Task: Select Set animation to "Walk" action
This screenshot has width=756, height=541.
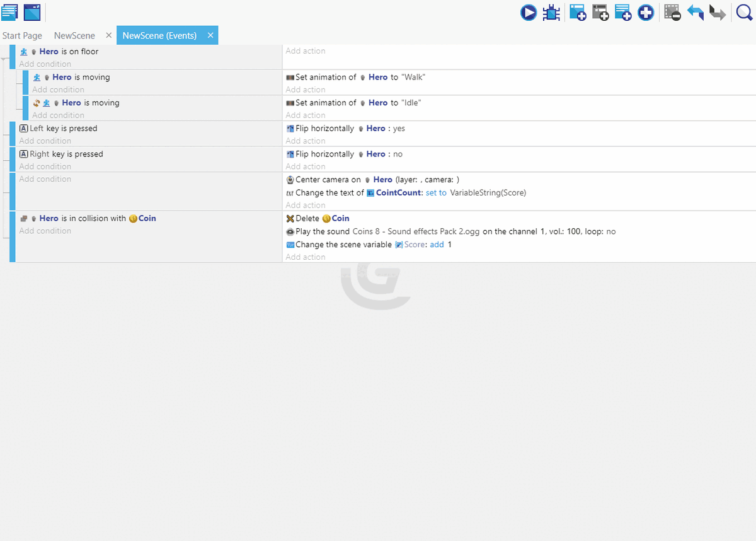Action: [355, 77]
